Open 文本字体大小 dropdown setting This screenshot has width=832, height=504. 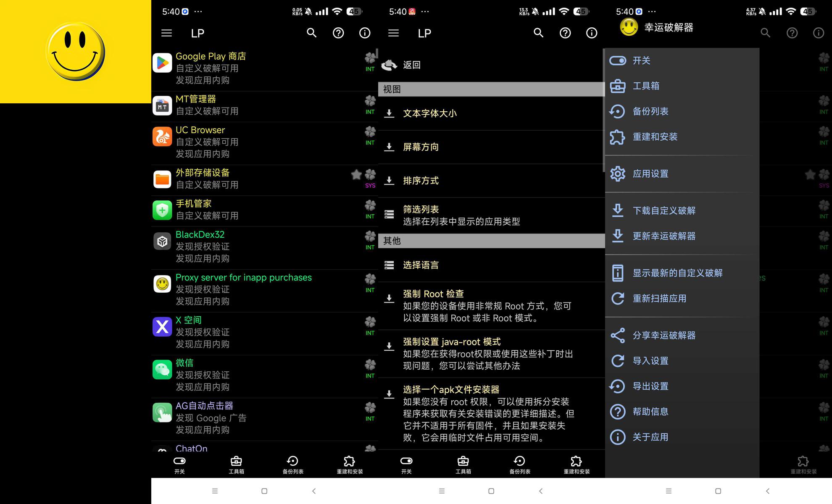point(491,113)
